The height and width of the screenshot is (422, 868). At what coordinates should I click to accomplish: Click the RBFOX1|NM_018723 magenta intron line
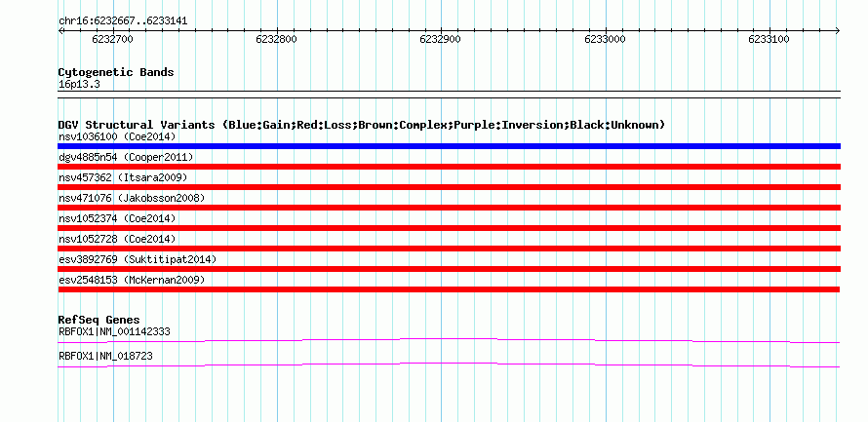[449, 365]
